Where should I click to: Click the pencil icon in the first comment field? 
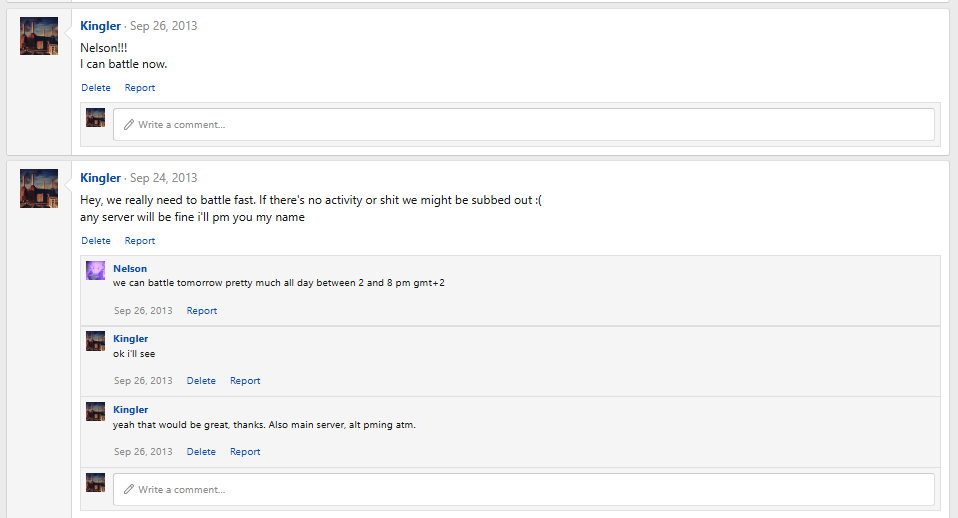(129, 125)
